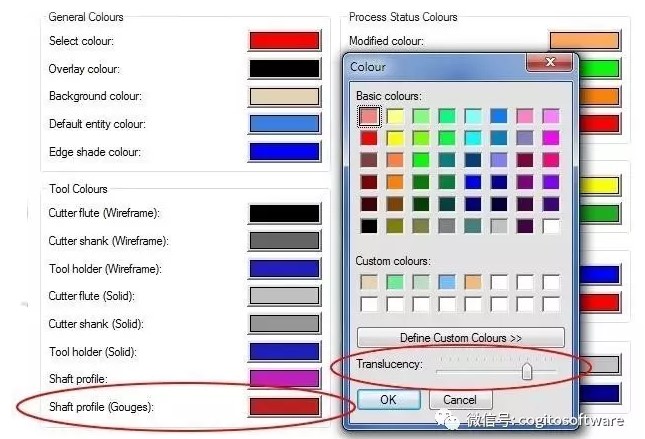Pick the Default entity colour swatch
Screen dimensions: 645x439
point(284,124)
